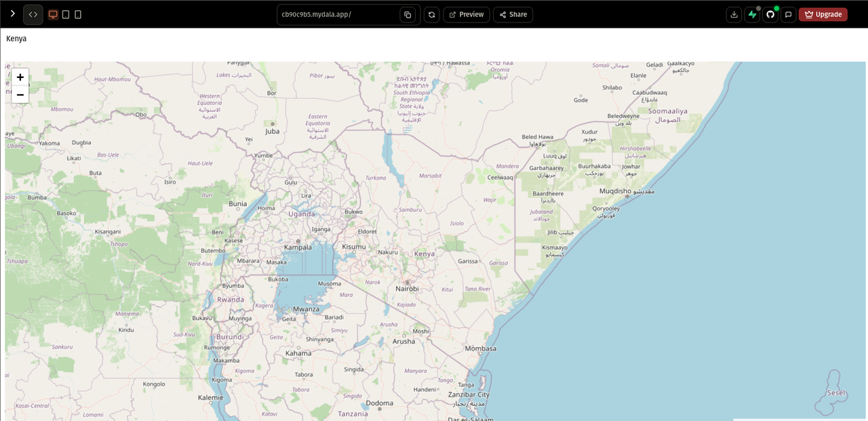Click the Marsabit region label
Viewport: 868px width, 421px height.
(x=431, y=176)
